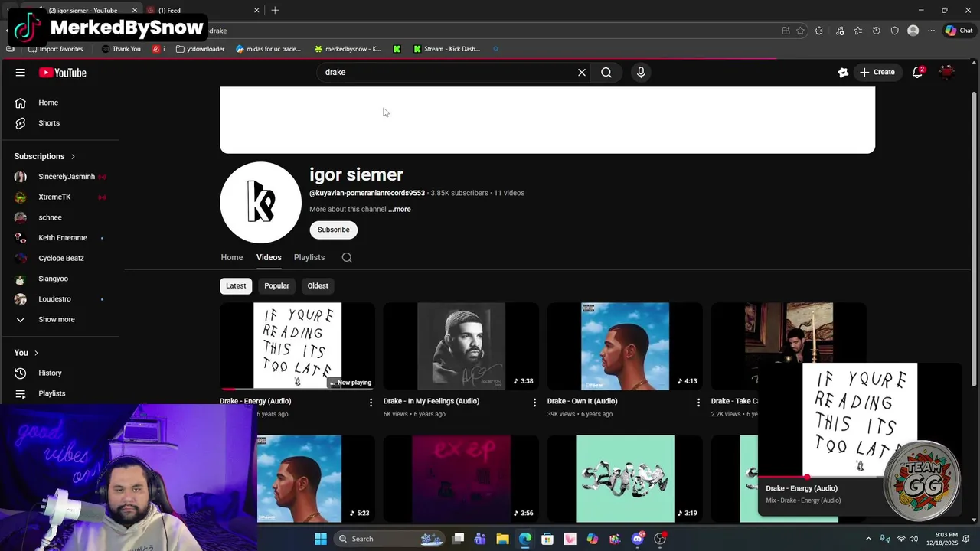This screenshot has height=551, width=980.
Task: Add page to favorites star icon
Action: click(x=800, y=31)
